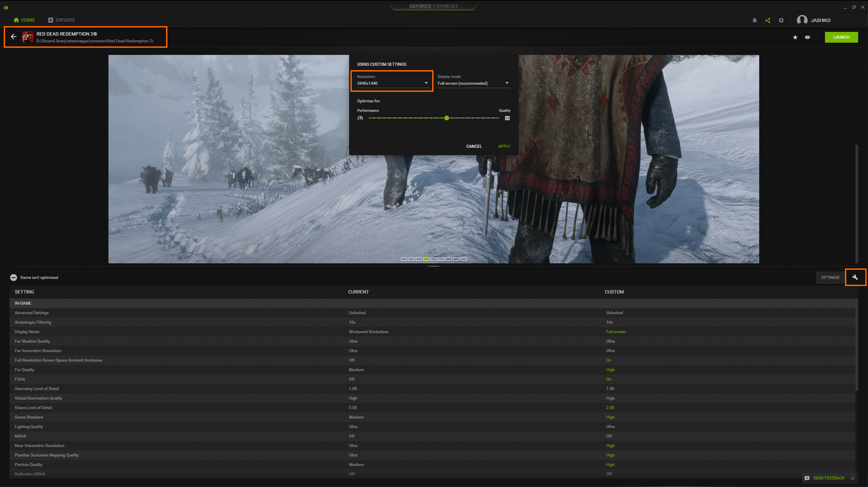Click the HQ quality icon

pyautogui.click(x=507, y=118)
